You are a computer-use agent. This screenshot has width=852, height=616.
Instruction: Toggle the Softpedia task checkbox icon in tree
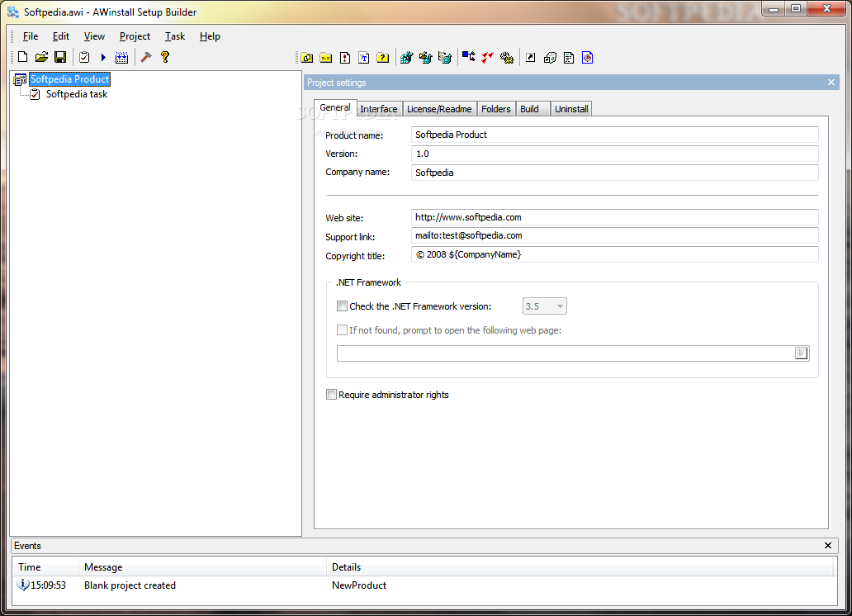35,94
